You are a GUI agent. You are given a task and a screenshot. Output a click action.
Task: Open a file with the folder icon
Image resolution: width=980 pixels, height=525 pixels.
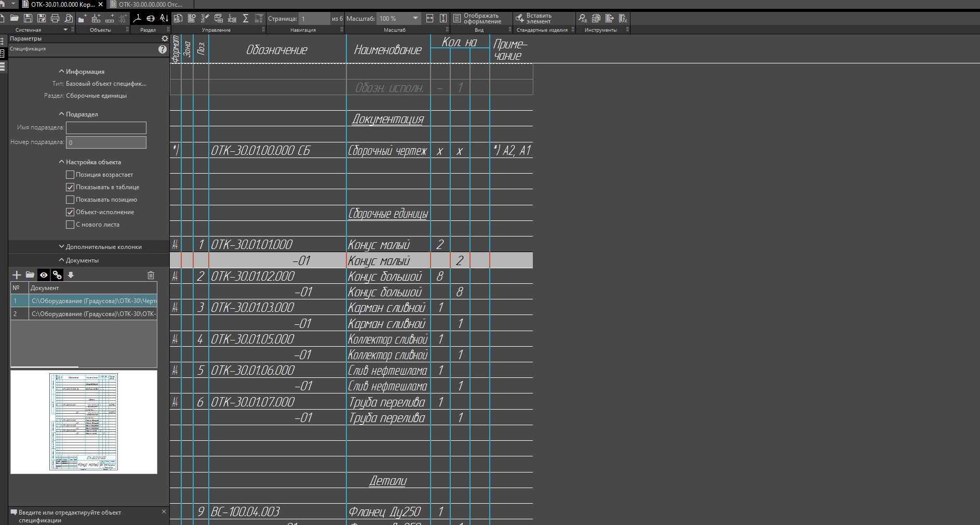pos(15,18)
